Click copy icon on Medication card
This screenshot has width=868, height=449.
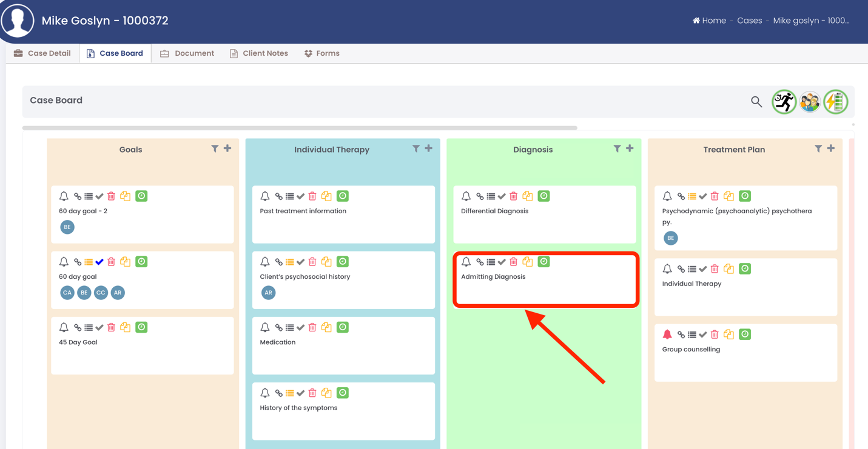[326, 327]
